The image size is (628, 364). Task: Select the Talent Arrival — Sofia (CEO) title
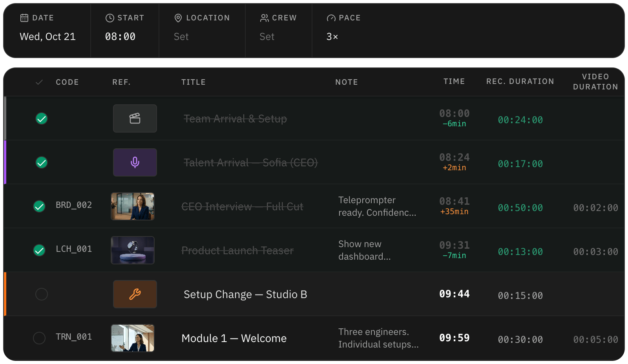click(250, 162)
